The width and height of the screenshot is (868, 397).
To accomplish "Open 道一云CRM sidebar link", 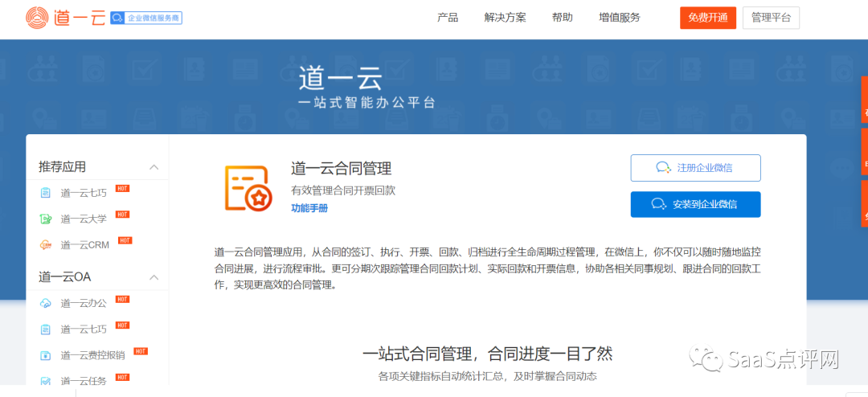I will [85, 245].
